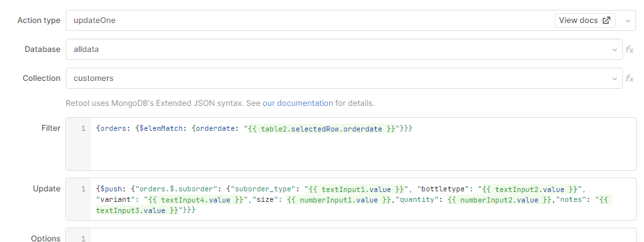Screen dimensions: 644x242
Task: Expand the Collection dropdown chevron
Action: tap(614, 78)
